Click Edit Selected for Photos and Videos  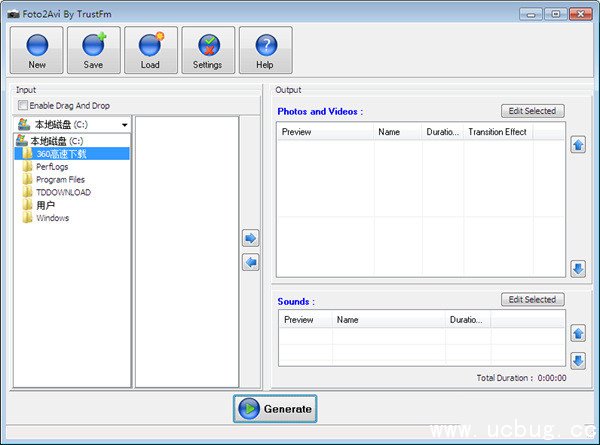click(x=532, y=111)
